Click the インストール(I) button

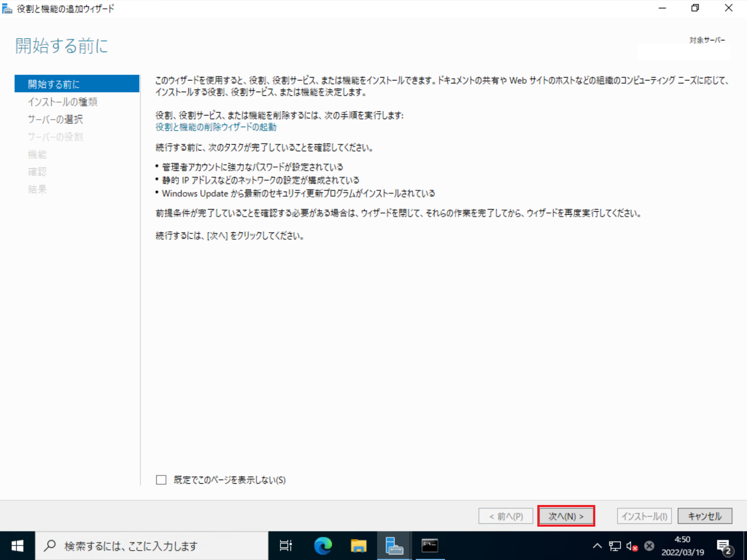[x=644, y=516]
